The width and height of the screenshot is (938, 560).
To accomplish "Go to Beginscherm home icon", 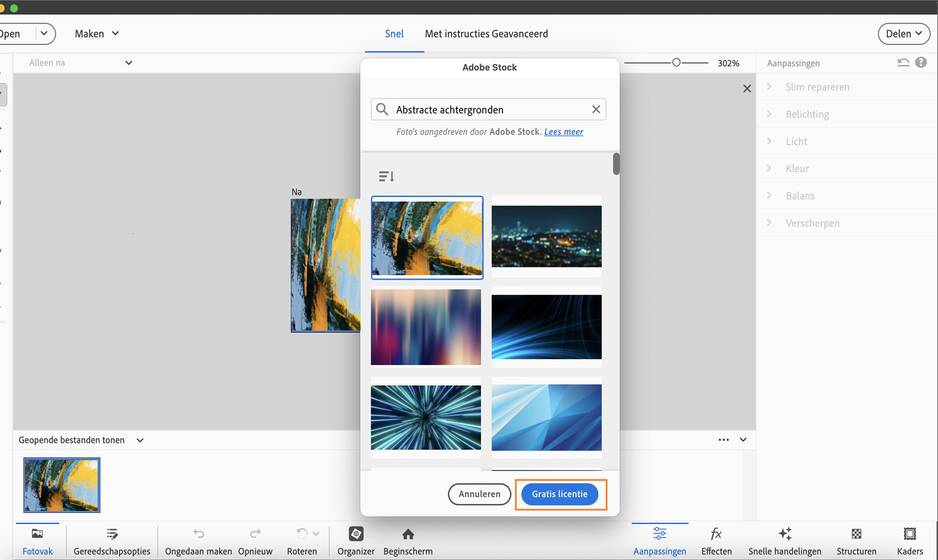I will point(408,540).
